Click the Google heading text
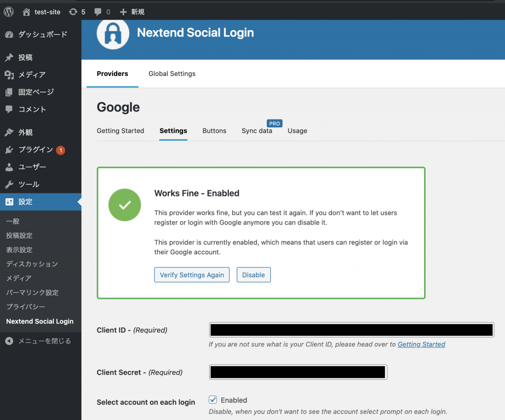Screen dimensions: 505x420 pos(118,107)
